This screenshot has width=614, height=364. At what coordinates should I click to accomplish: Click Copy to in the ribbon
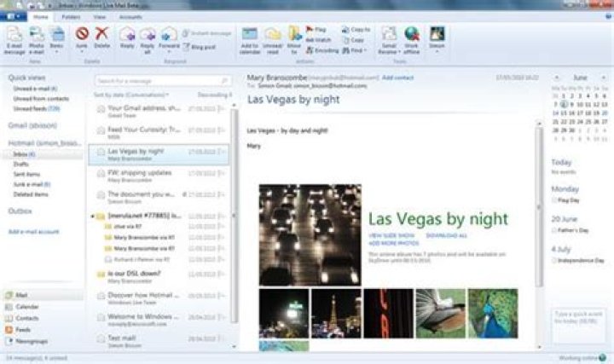[x=356, y=29]
